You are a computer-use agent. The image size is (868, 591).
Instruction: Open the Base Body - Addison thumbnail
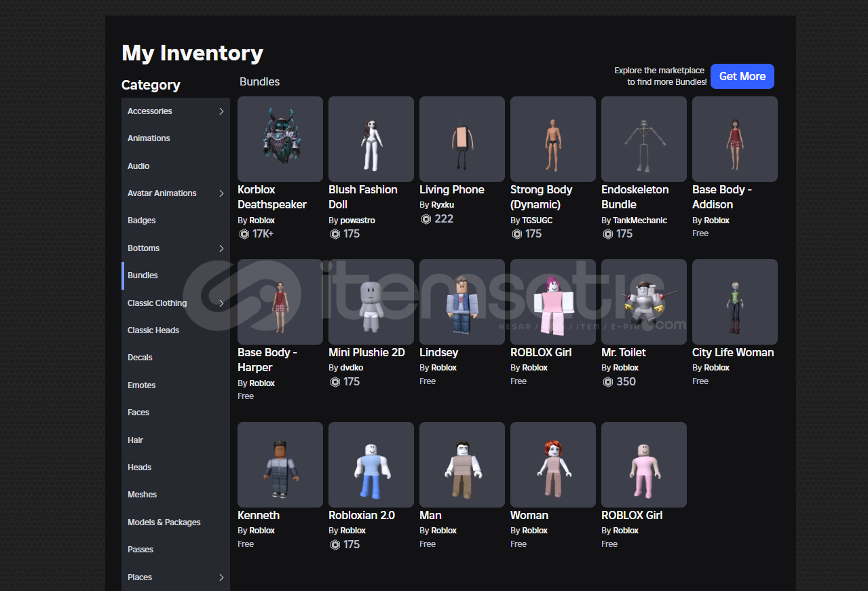coord(735,139)
